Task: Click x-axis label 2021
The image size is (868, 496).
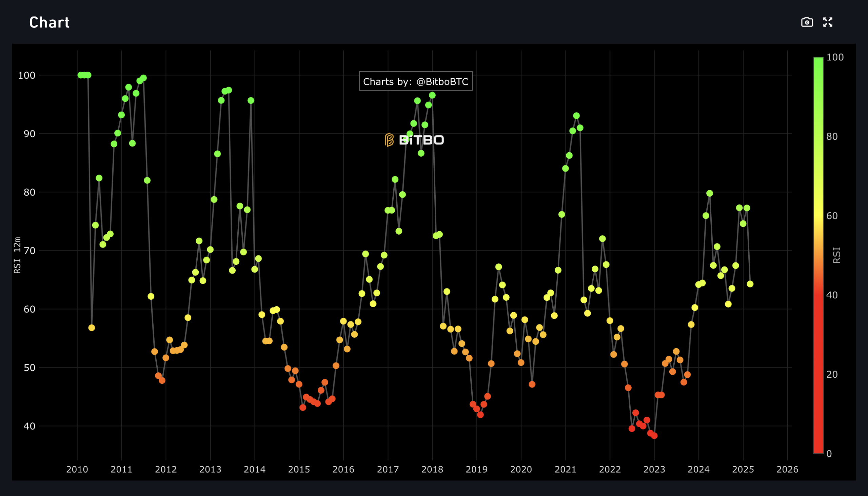Action: (566, 470)
